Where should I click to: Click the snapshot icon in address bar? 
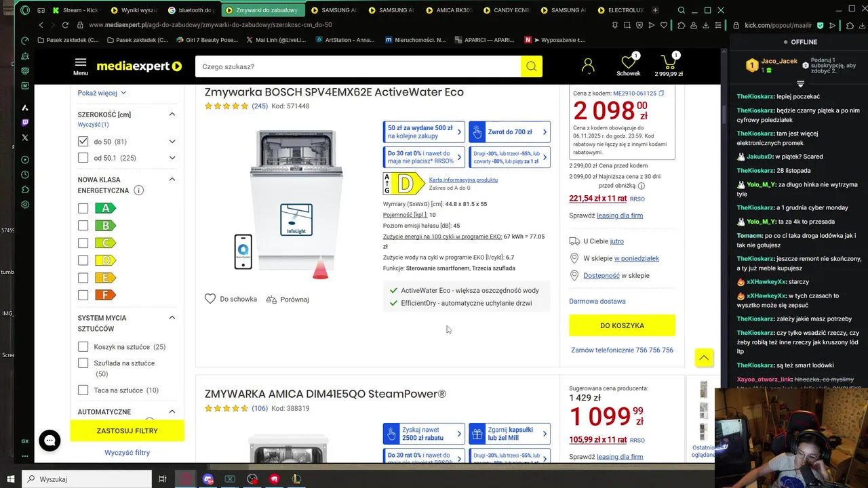click(x=627, y=25)
